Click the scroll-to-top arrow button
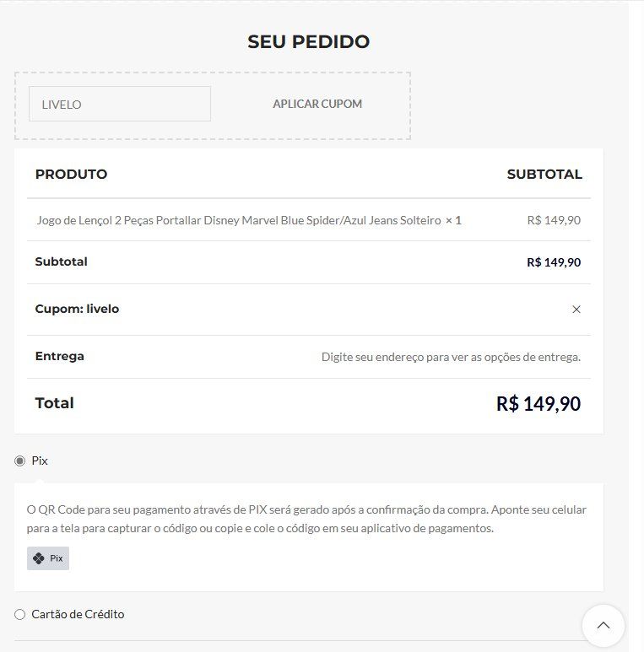 click(603, 625)
